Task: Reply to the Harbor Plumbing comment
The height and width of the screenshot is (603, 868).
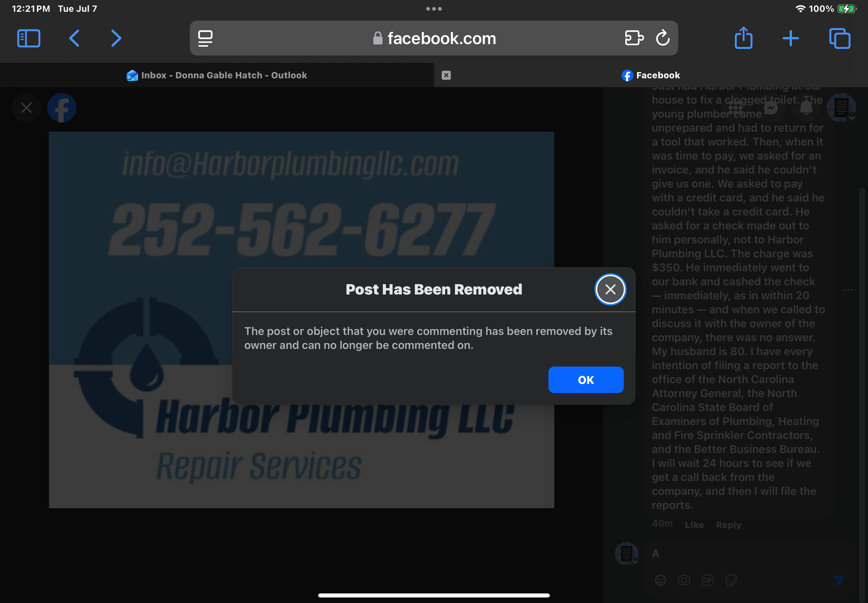Action: [728, 525]
